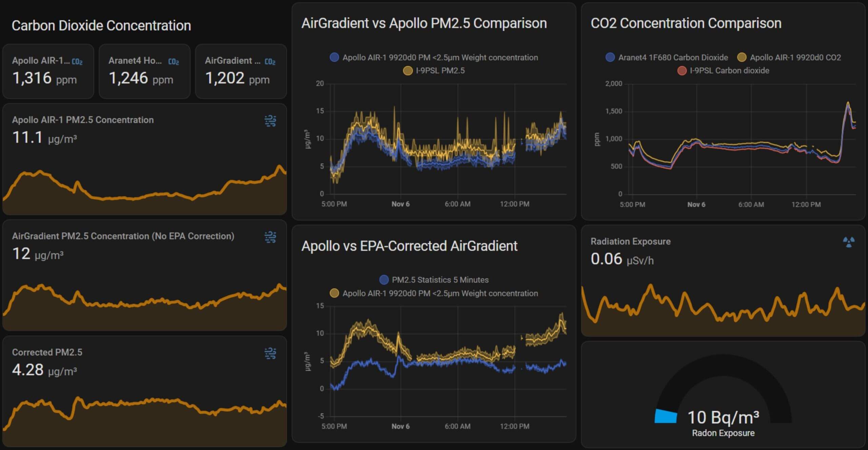
Task: Click the wind icon on AirGradient PM2.5 panel
Action: coord(271,237)
